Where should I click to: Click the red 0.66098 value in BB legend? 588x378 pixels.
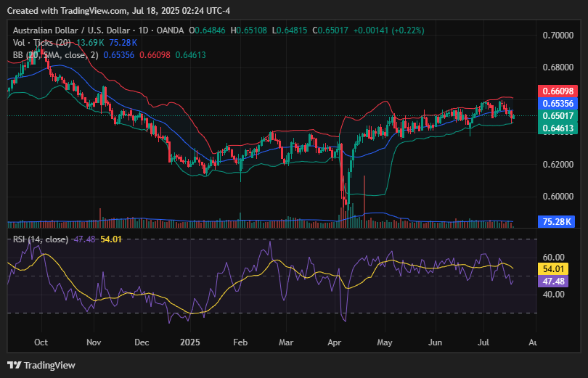click(155, 55)
